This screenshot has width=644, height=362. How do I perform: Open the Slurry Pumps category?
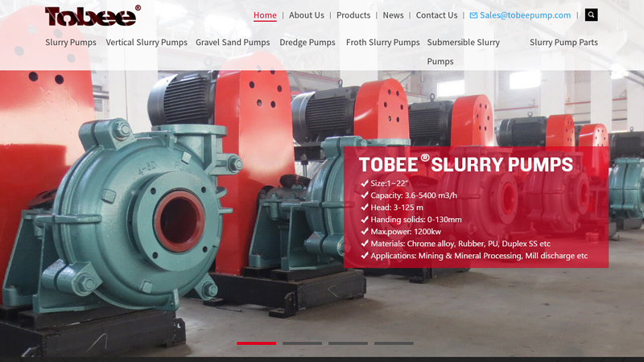71,43
